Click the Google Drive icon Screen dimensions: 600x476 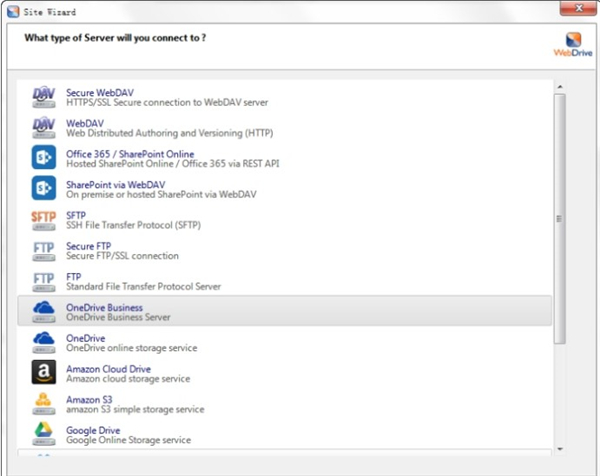pos(44,434)
